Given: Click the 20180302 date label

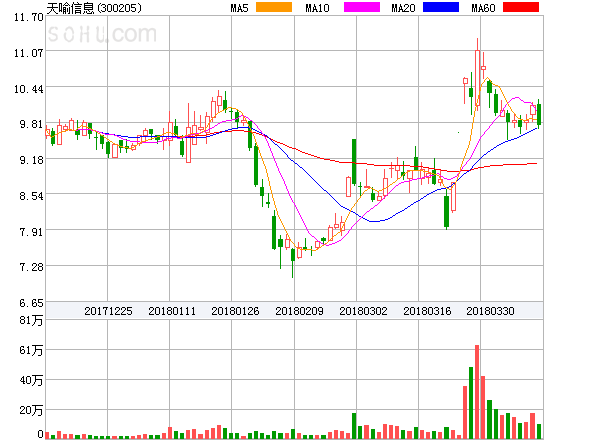Looking at the screenshot, I should [x=363, y=311].
